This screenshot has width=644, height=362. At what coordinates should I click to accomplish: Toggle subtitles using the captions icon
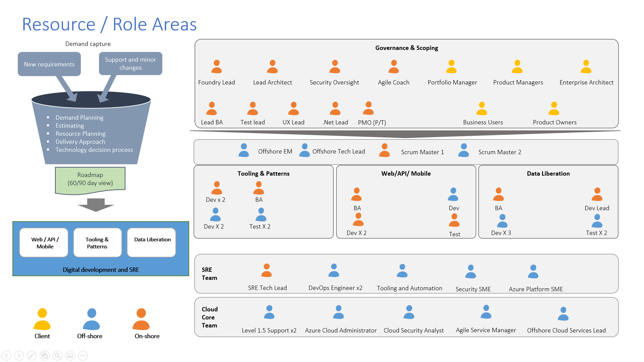(x=70, y=356)
